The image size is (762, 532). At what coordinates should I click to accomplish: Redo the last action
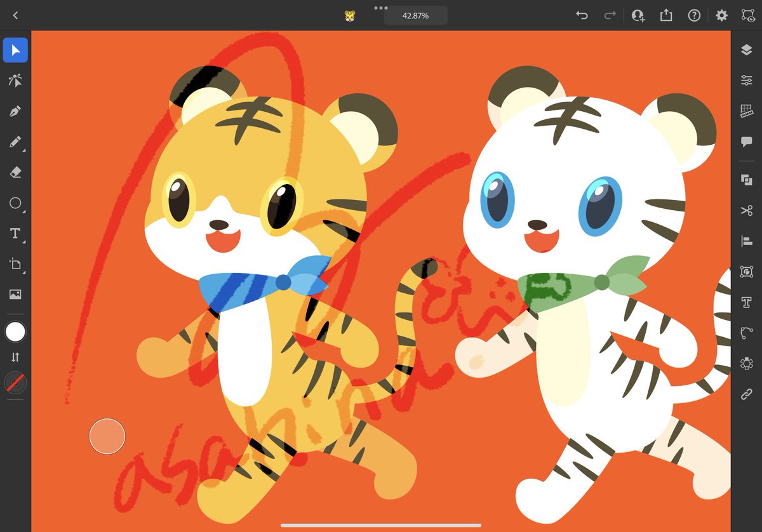pyautogui.click(x=610, y=15)
